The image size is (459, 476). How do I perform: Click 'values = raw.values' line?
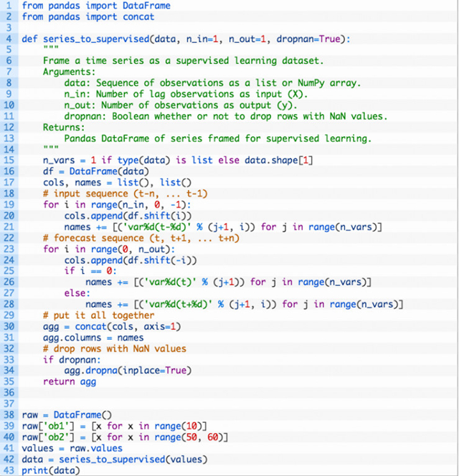coord(72,448)
